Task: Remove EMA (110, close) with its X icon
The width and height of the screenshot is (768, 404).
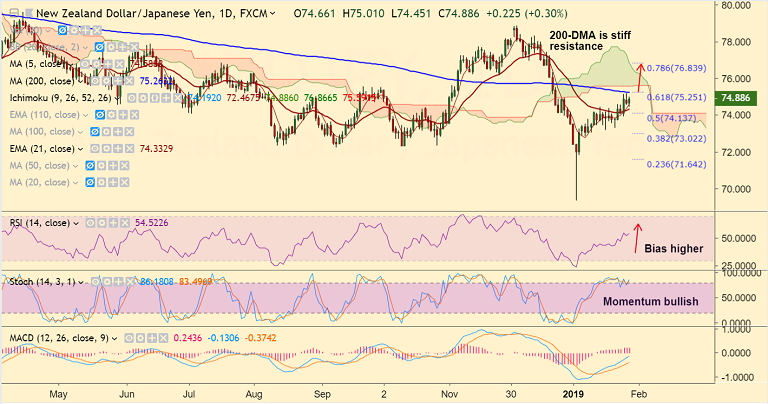Action: tap(134, 115)
